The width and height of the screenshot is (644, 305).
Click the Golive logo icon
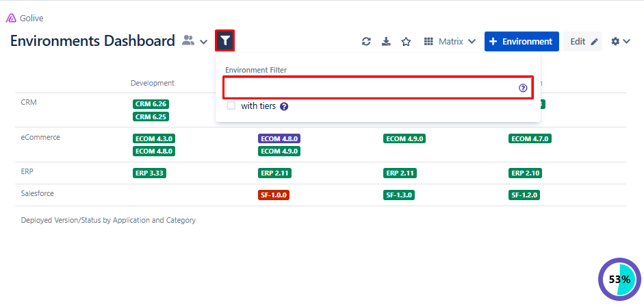click(x=11, y=18)
